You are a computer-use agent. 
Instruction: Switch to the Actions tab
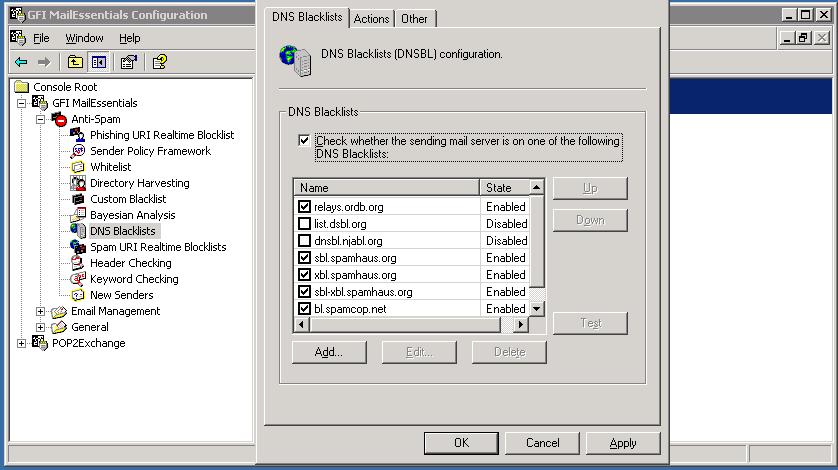pyautogui.click(x=371, y=19)
